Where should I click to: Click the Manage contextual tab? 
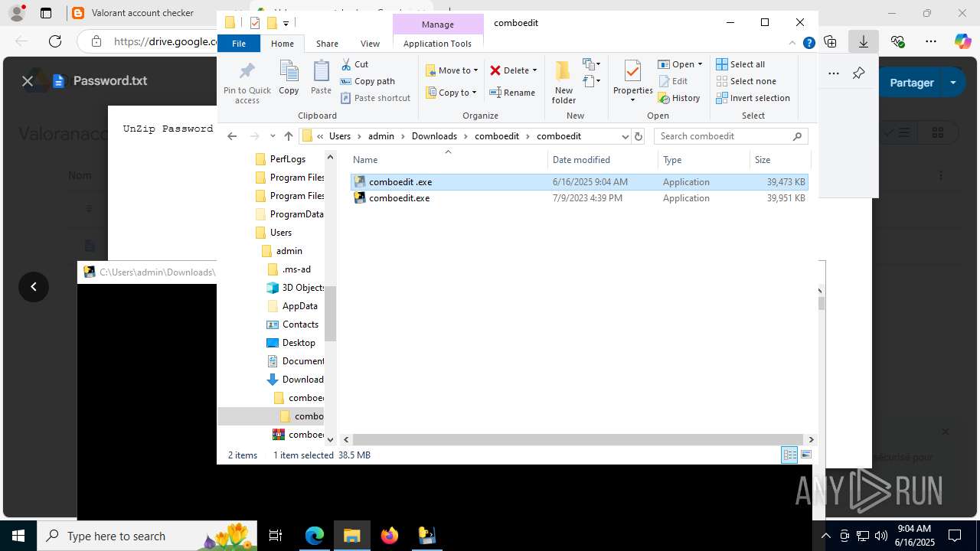tap(438, 24)
